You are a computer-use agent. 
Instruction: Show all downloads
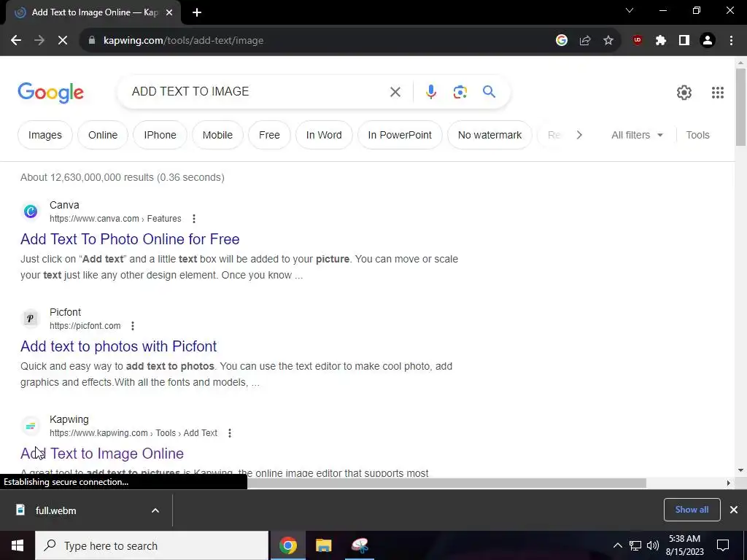pos(692,510)
